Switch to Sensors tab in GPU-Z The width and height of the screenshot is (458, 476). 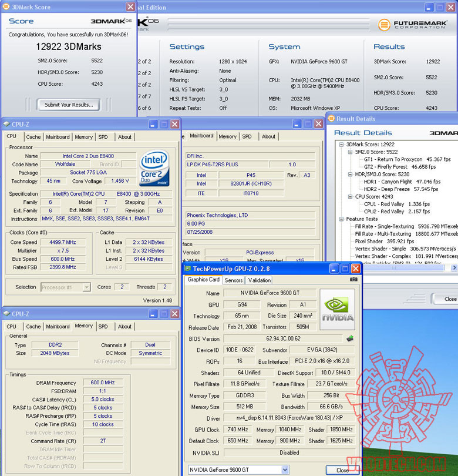coord(234,280)
